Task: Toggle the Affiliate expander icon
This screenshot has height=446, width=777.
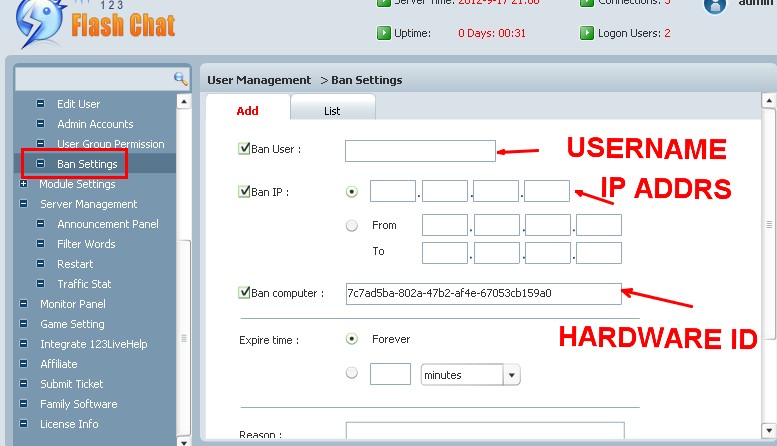Action: click(23, 363)
